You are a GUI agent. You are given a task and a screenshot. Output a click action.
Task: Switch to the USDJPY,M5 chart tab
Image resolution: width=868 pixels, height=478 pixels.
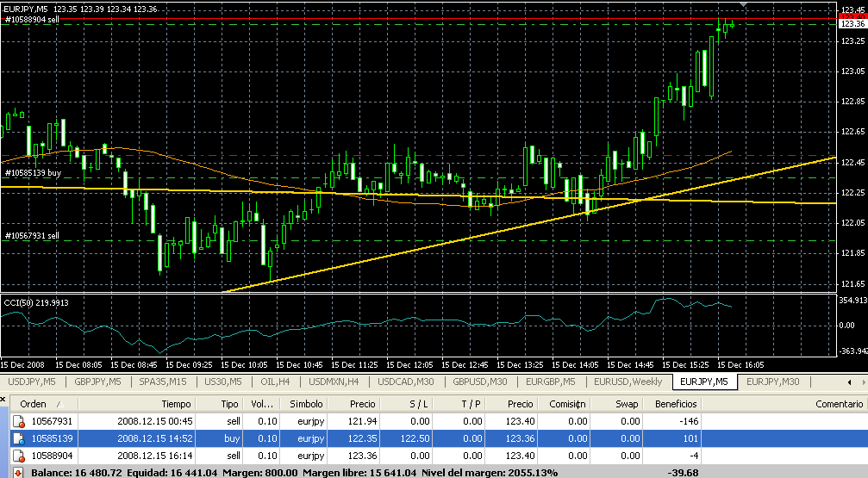(31, 382)
